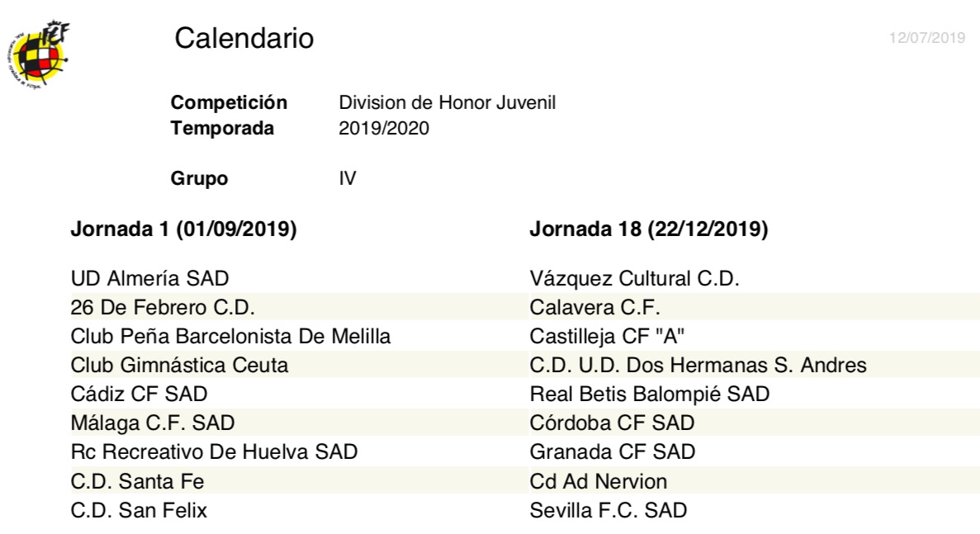Select the Jornada 18 (22/12/2019) header
Viewport: 980px width, 534px height.
point(648,229)
